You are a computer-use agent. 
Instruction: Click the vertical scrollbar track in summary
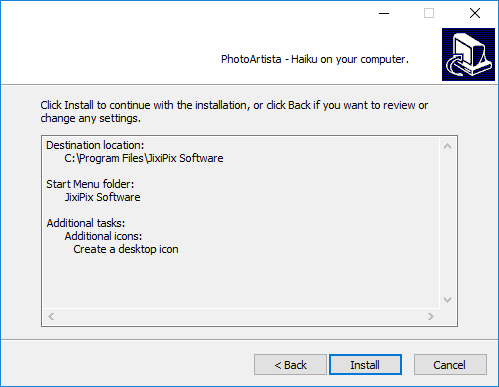pos(447,223)
